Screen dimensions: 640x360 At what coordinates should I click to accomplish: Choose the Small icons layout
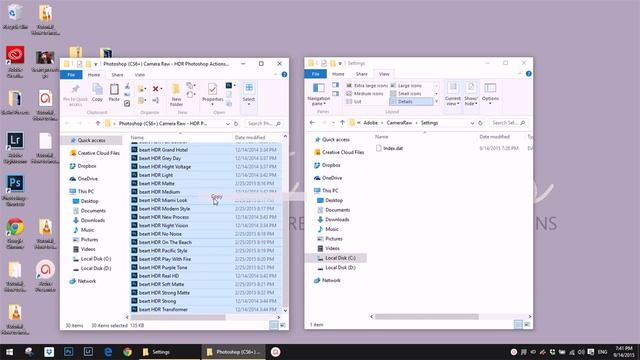[406, 93]
